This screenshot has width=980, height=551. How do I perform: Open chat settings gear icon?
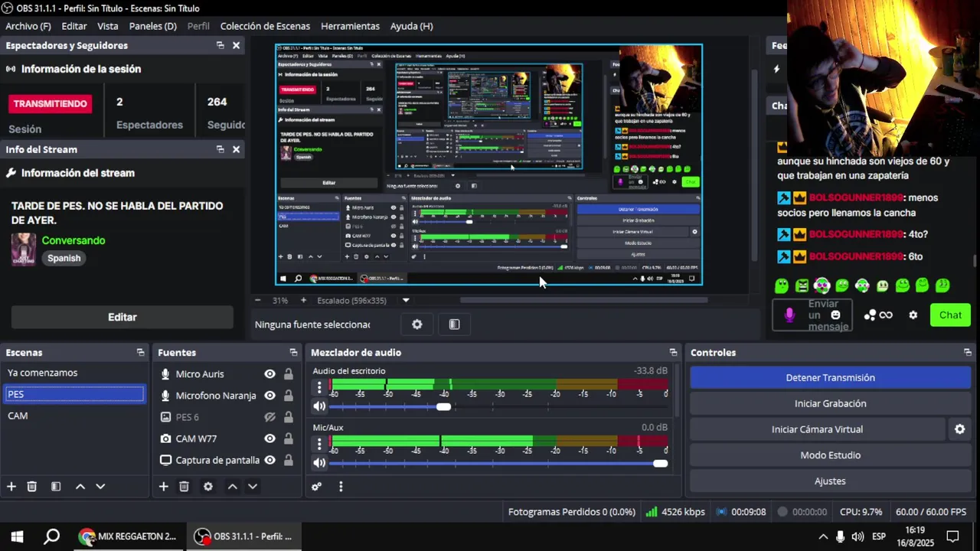coord(913,315)
